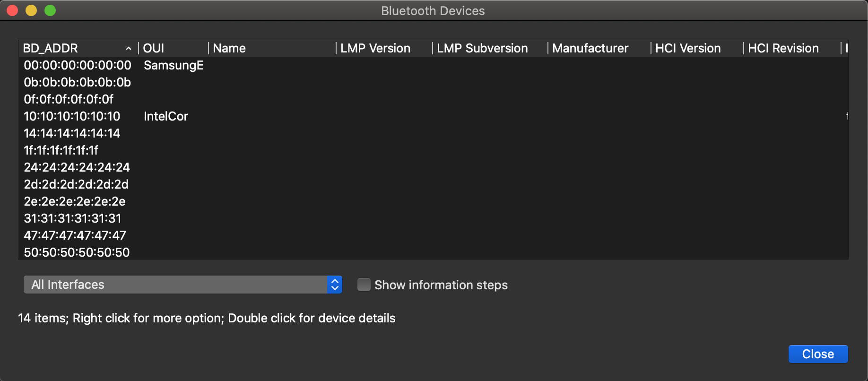Select device 10:10:10:10:10:10 with IntelCor OUI
This screenshot has height=381, width=868.
(72, 116)
